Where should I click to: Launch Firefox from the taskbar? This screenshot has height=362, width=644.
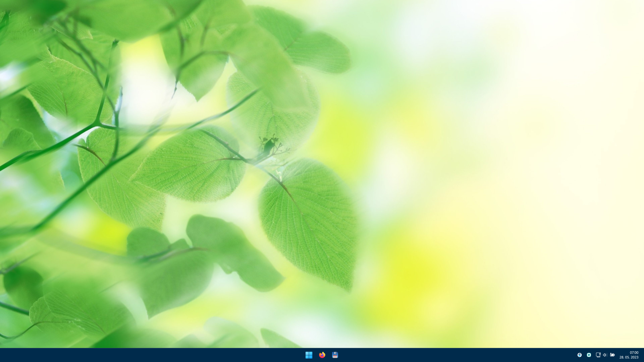pyautogui.click(x=322, y=355)
